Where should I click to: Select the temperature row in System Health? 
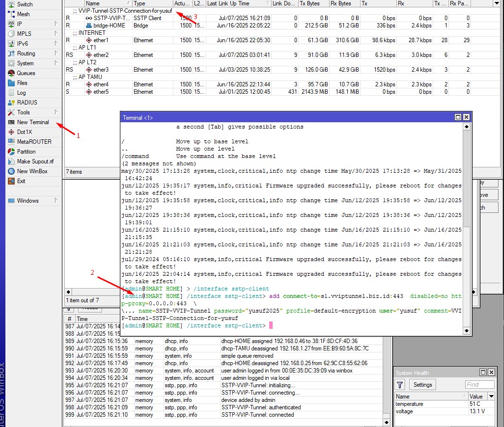pos(445,404)
